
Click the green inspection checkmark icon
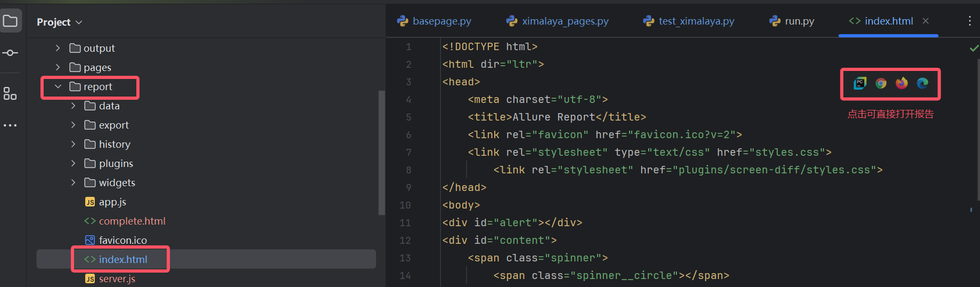pos(974,48)
